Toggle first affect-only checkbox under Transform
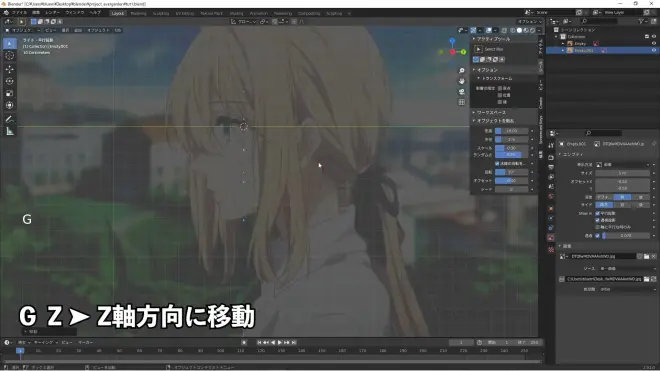This screenshot has height=371, width=660. [500, 88]
